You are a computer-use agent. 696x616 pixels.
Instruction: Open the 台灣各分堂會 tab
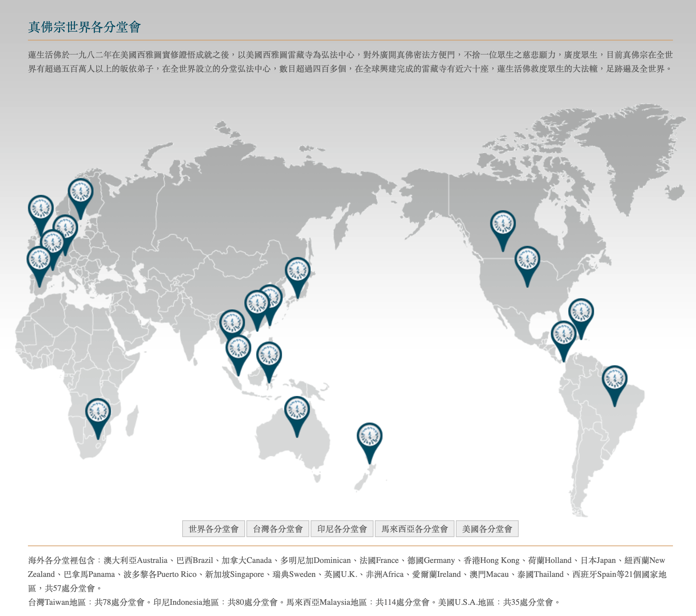coord(278,529)
